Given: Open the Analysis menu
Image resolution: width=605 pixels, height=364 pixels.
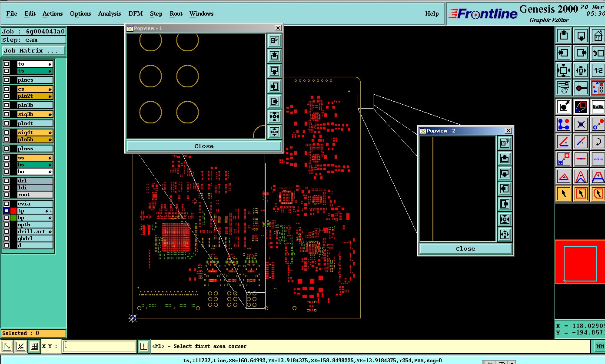Looking at the screenshot, I should [110, 13].
